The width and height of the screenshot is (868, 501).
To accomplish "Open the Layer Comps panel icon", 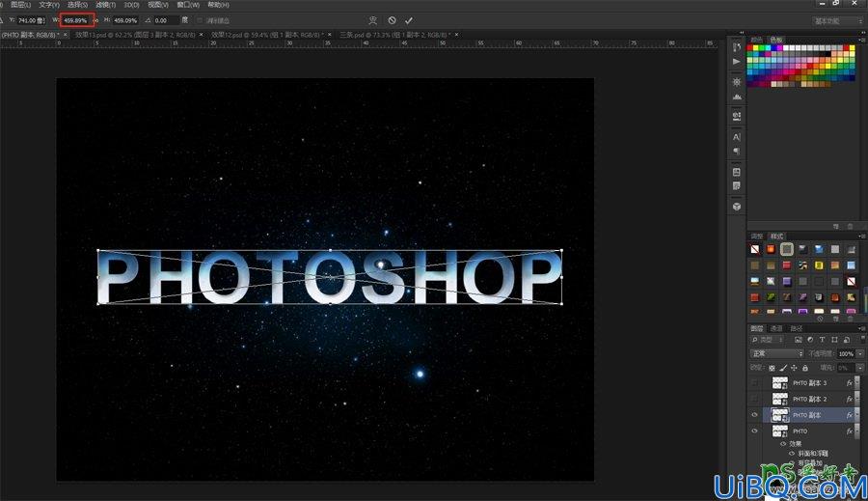I will 736,172.
